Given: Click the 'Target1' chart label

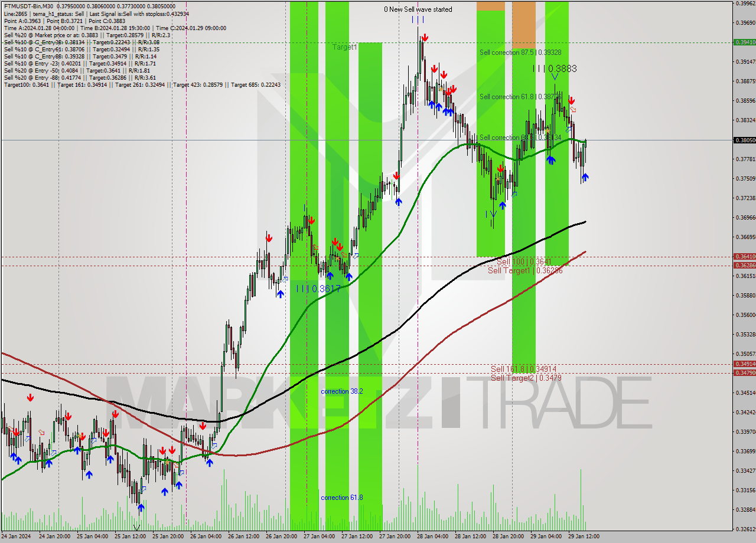Looking at the screenshot, I should click(x=344, y=47).
